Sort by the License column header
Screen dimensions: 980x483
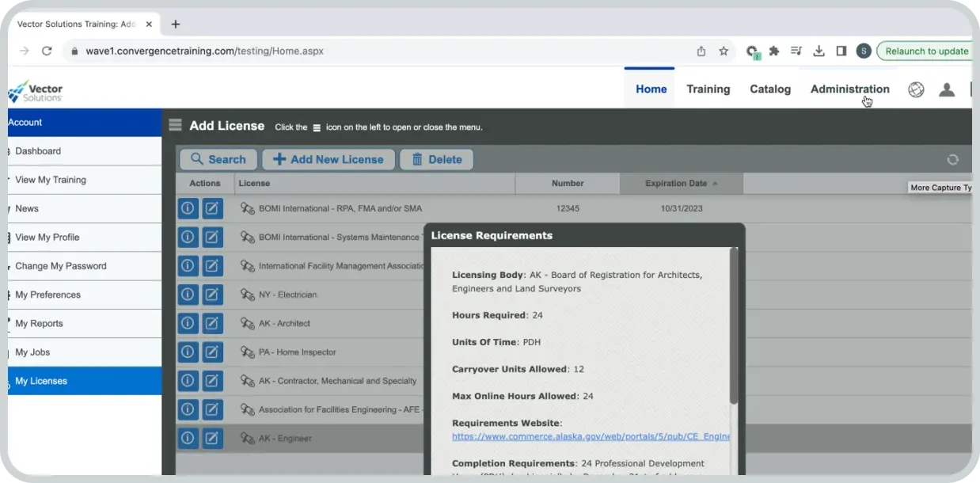coord(375,183)
